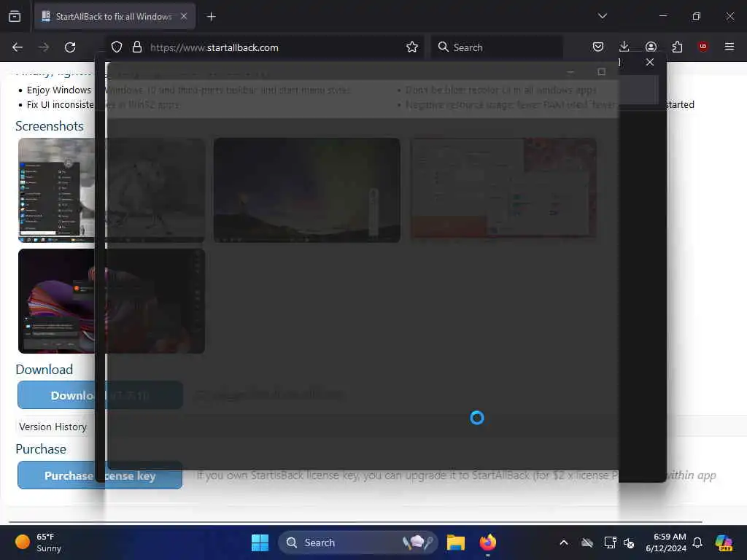Click the Purchase section heading
Screen dimensions: 747x560
pyautogui.click(x=41, y=449)
